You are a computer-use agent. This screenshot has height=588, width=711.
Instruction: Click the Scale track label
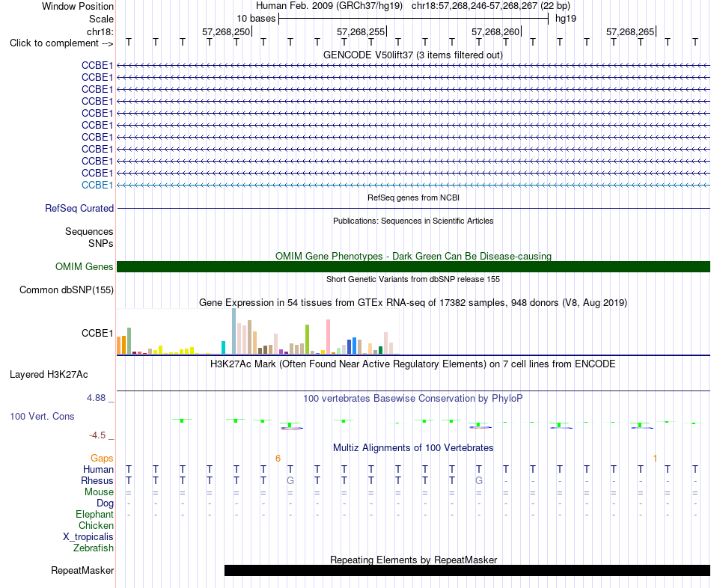pos(101,19)
